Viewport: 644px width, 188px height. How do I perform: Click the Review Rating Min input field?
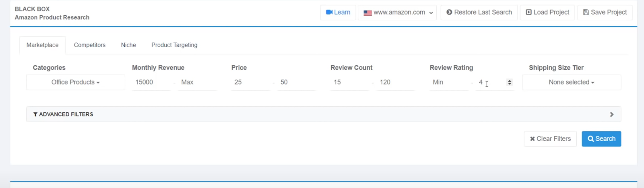point(448,82)
